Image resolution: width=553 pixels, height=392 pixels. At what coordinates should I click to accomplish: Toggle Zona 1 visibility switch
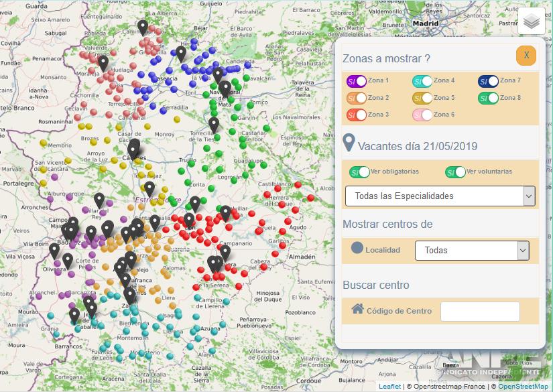[x=357, y=81]
